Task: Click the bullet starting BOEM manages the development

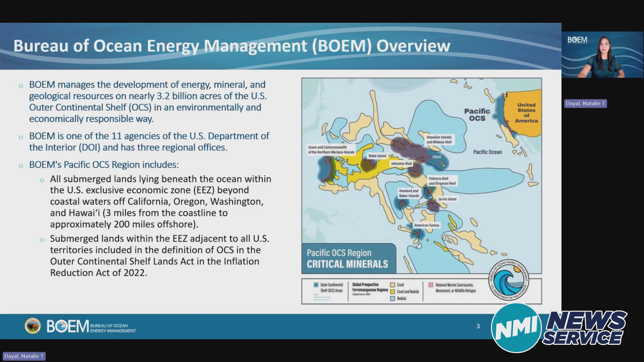Action: (148, 101)
